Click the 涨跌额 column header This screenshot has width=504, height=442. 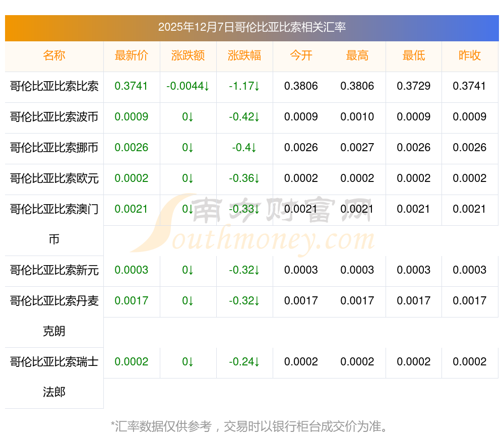188,55
